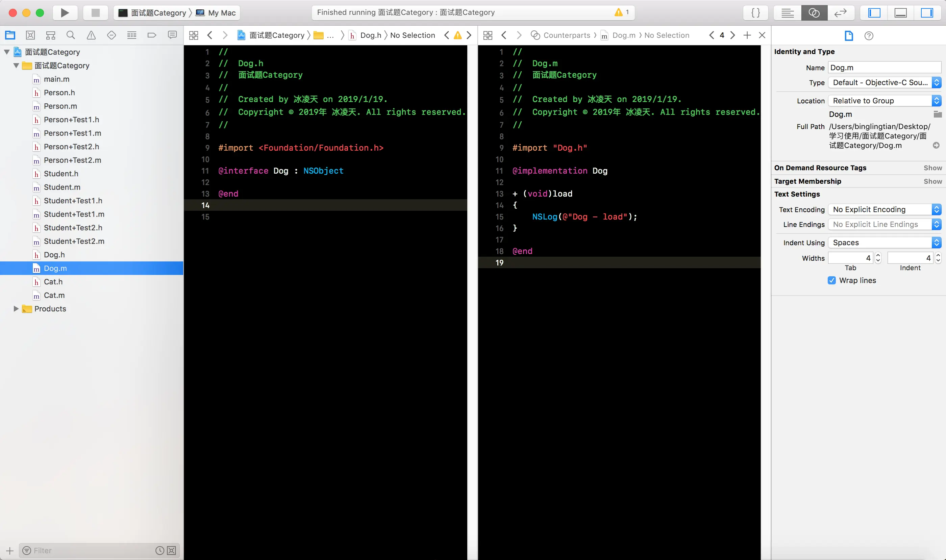Open the Find navigator magnifier icon
Screen dimensions: 946x560
pos(71,35)
